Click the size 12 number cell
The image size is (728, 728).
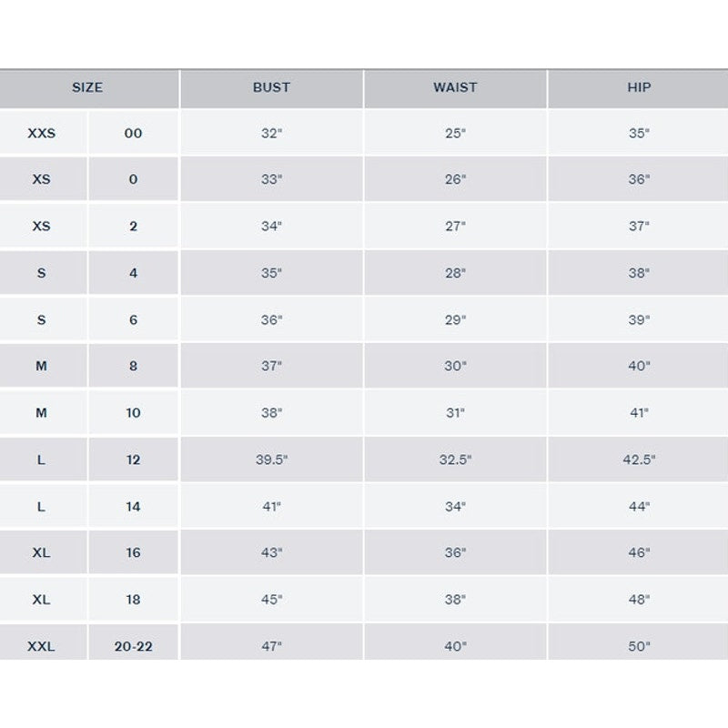pos(133,460)
